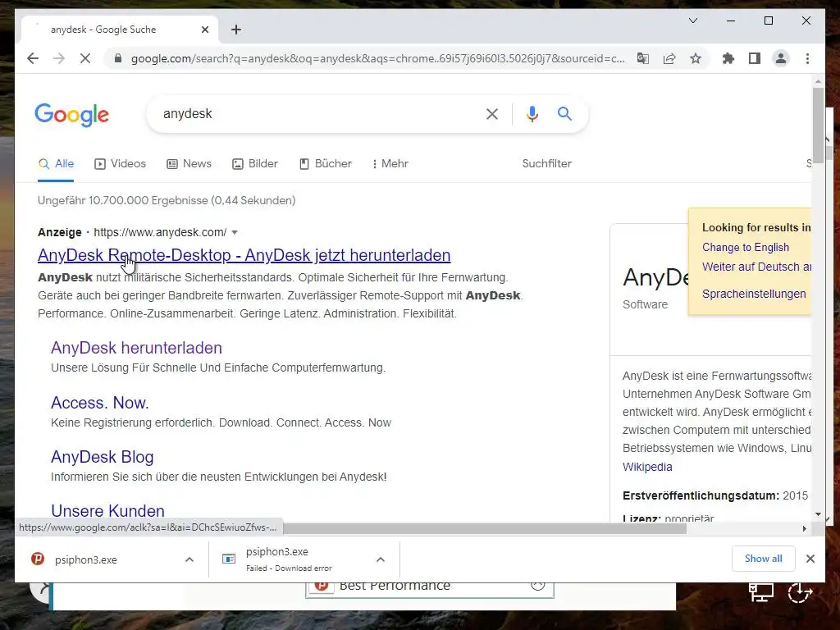This screenshot has width=840, height=630.
Task: Choose Change to English
Action: coord(746,247)
